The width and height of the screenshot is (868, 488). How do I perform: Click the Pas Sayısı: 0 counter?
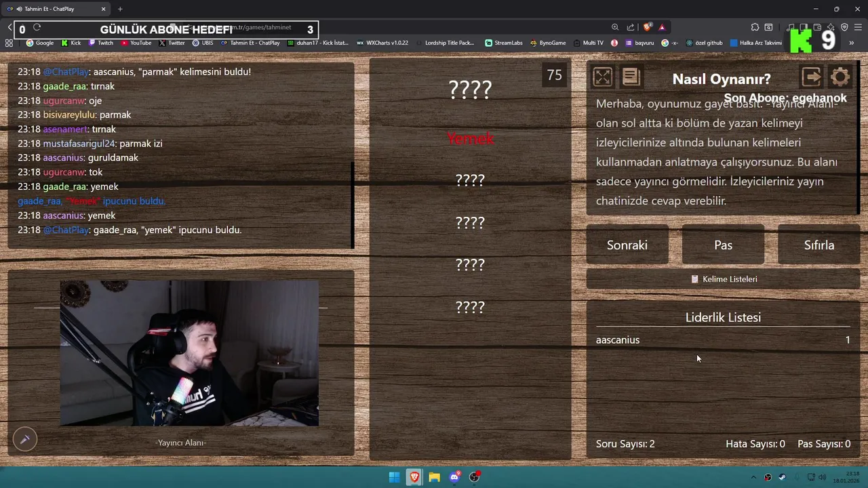[x=824, y=444]
